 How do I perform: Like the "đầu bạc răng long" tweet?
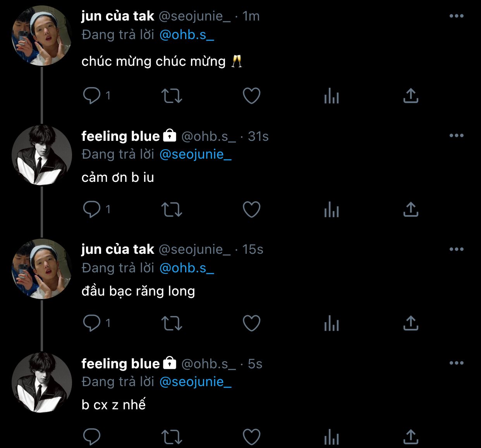coord(251,323)
